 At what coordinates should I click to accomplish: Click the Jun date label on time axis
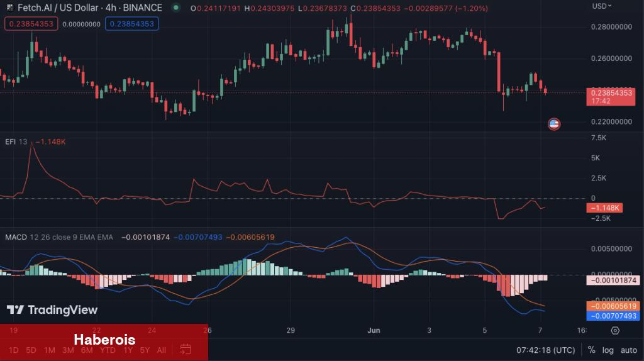[x=374, y=330]
